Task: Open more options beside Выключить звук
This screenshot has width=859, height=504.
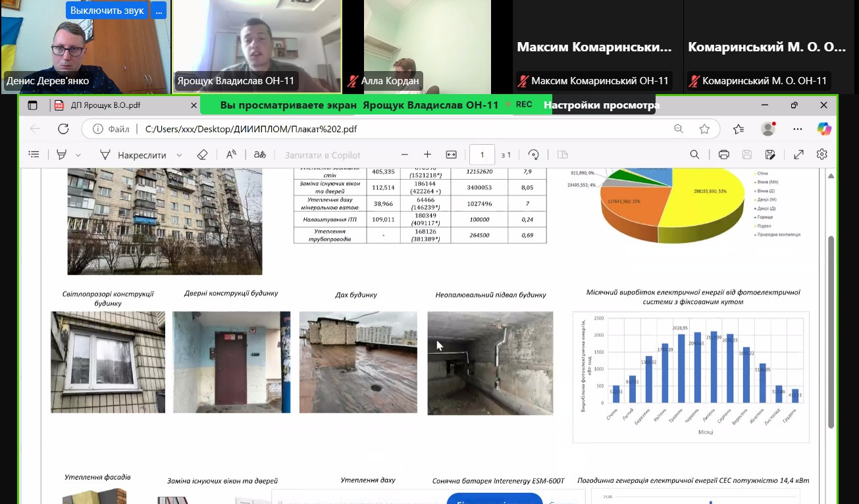Action: pyautogui.click(x=158, y=11)
